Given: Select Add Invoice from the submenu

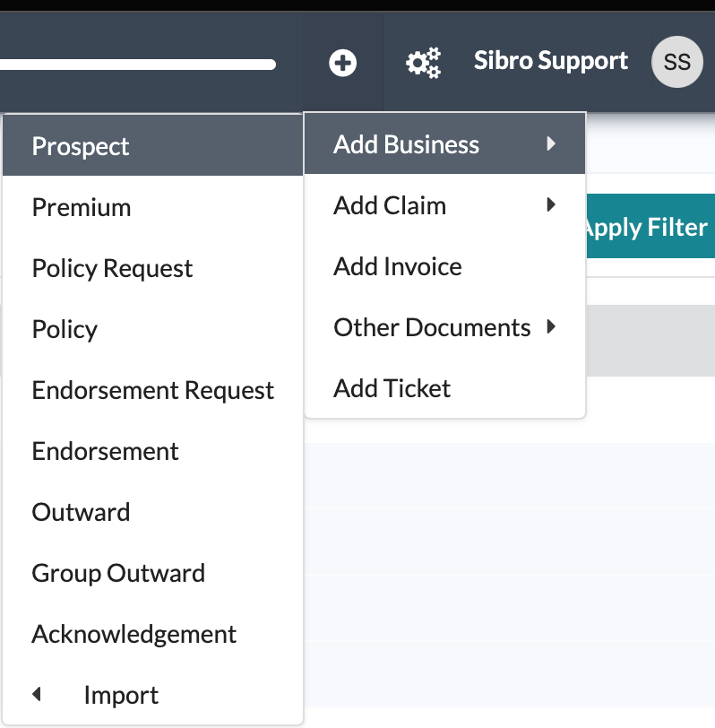Looking at the screenshot, I should click(397, 265).
